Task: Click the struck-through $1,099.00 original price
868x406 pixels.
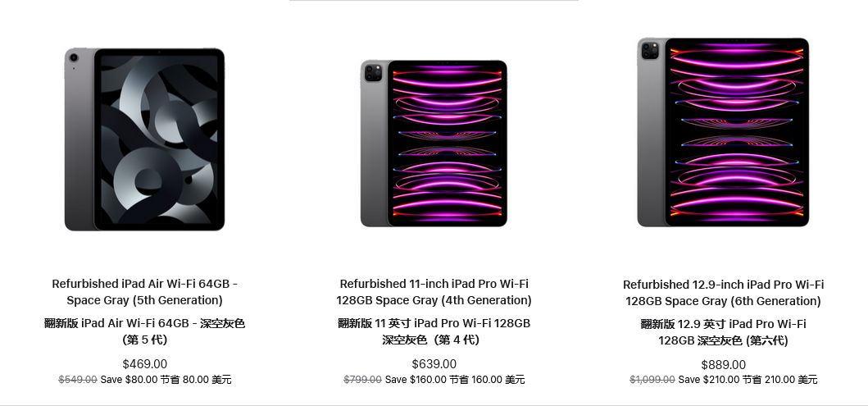Action: pos(652,380)
